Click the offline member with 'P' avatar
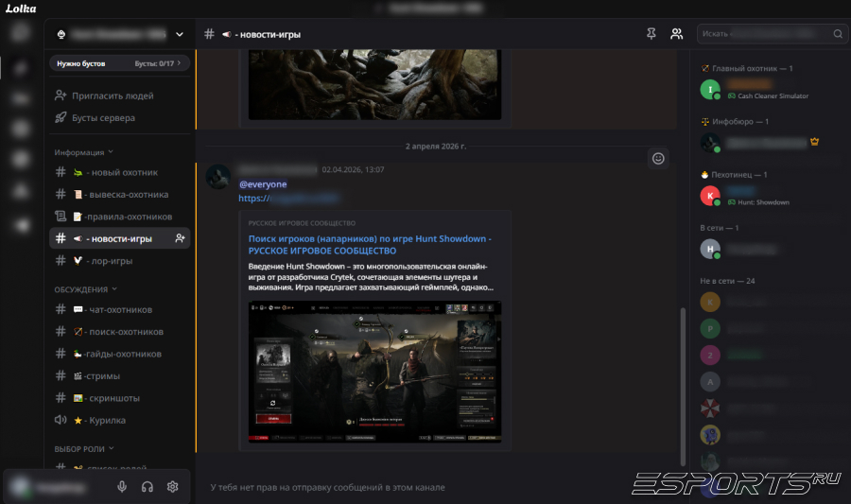 (710, 329)
